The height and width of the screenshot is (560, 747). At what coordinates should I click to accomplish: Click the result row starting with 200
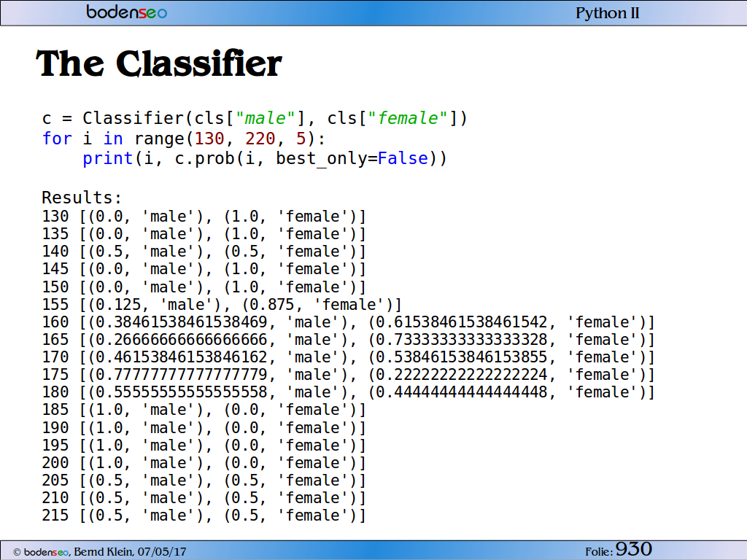[x=204, y=463]
